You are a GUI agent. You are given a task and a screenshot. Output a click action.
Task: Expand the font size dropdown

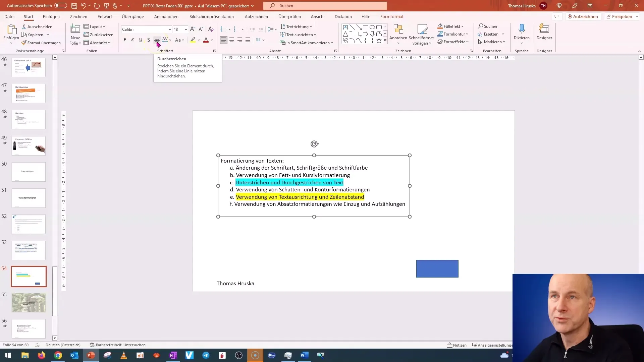point(186,29)
